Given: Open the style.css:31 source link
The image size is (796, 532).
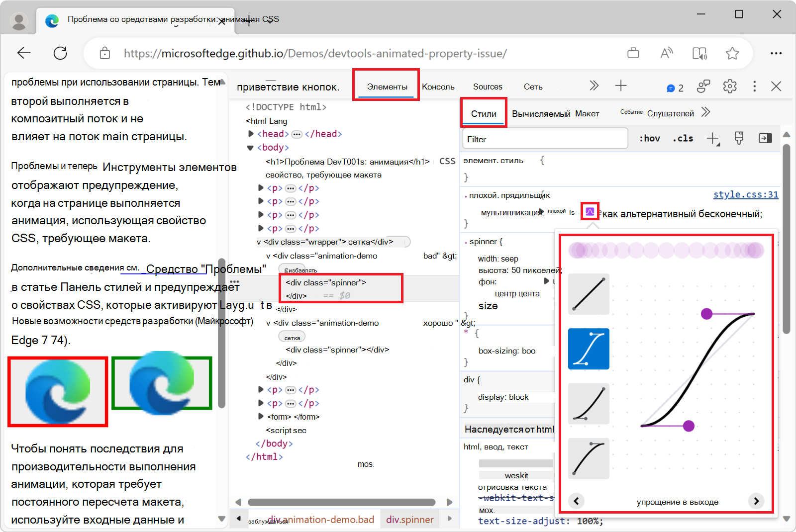Looking at the screenshot, I should pyautogui.click(x=746, y=194).
